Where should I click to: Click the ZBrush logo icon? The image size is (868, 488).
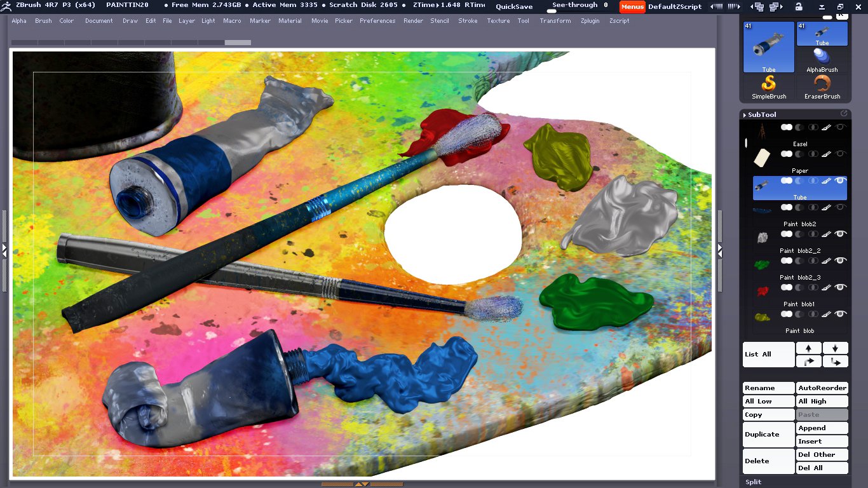[x=6, y=6]
